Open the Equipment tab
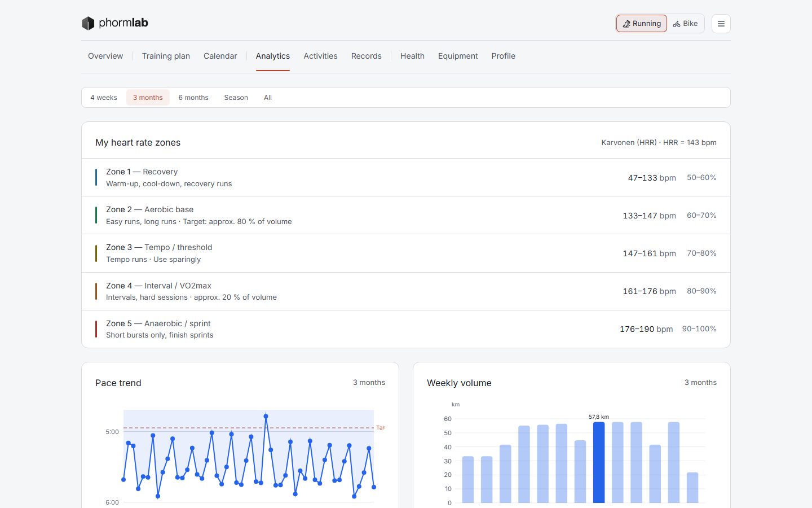Image resolution: width=812 pixels, height=508 pixels. point(458,56)
